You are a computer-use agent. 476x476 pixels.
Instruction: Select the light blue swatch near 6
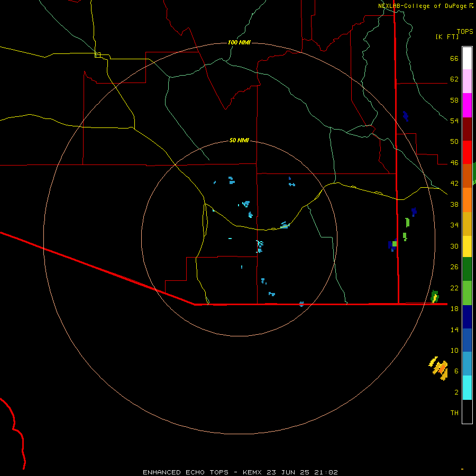467,364
